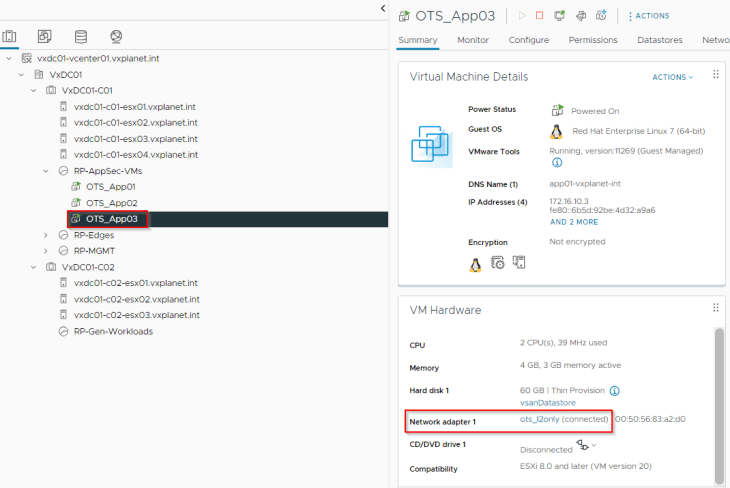Switch to the Permissions tab
This screenshot has width=730, height=488.
pyautogui.click(x=593, y=40)
